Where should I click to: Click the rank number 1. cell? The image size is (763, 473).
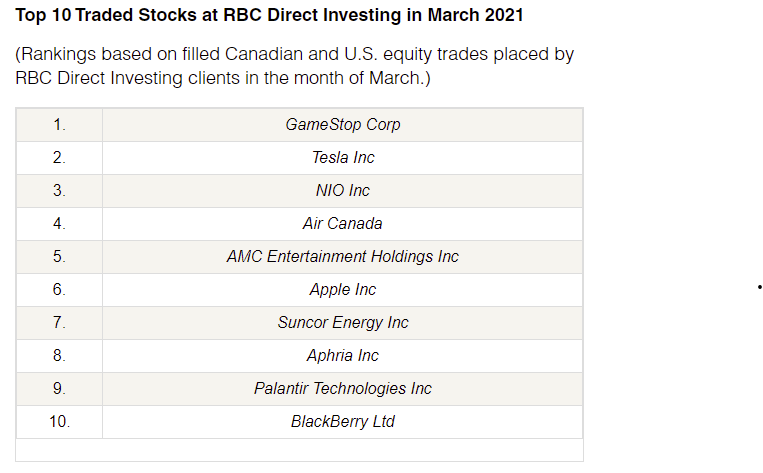click(59, 125)
